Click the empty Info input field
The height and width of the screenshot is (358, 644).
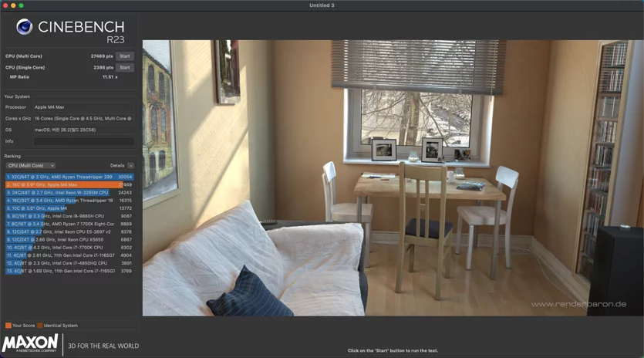84,141
